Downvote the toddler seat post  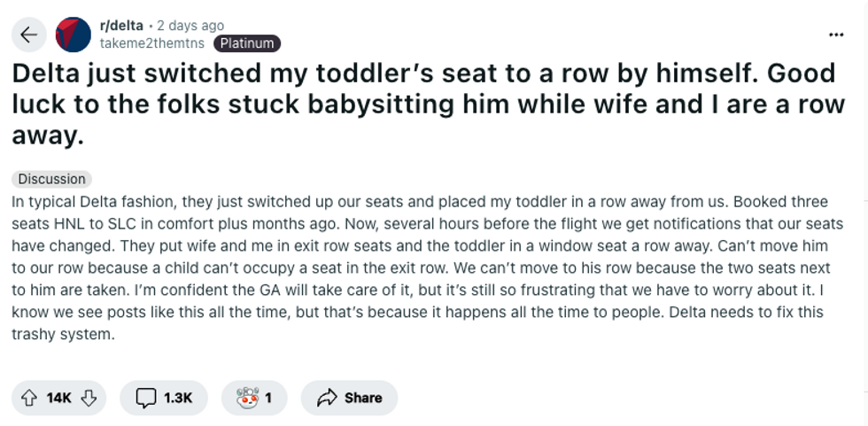click(88, 398)
